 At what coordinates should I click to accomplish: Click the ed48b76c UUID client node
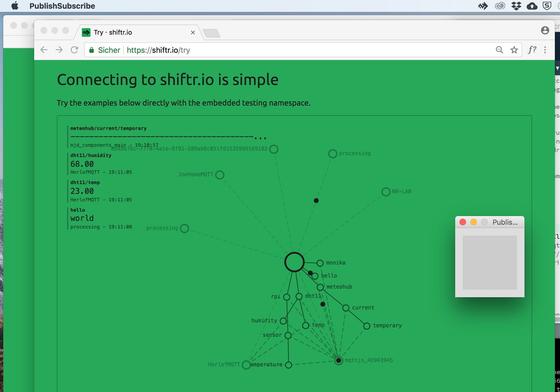coord(274,149)
